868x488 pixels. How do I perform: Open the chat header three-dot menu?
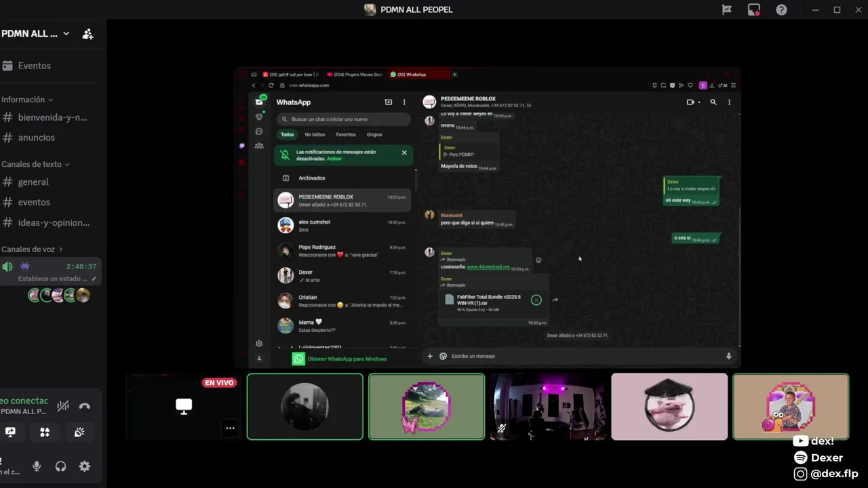point(730,102)
